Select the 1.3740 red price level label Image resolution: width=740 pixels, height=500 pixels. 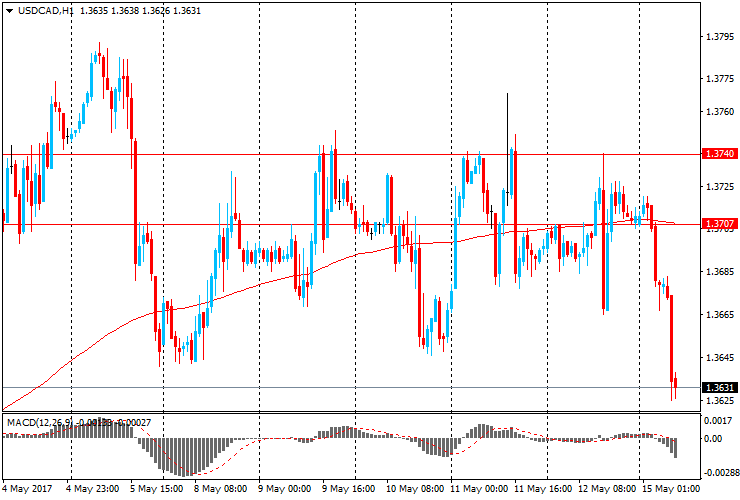click(x=720, y=153)
